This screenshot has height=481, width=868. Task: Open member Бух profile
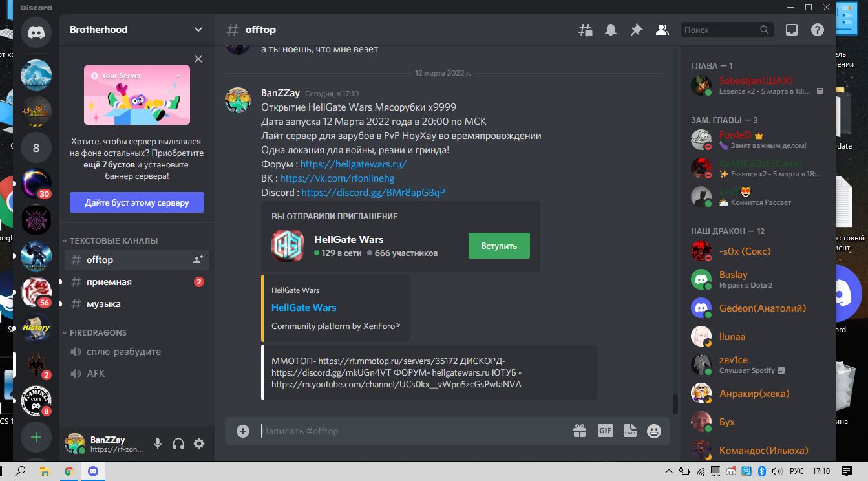click(x=757, y=422)
